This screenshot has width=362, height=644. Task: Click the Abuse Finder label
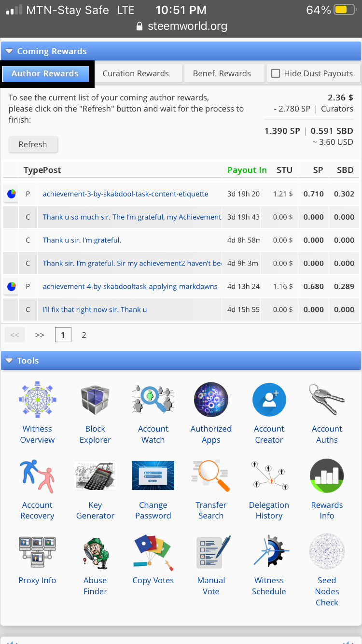pyautogui.click(x=95, y=586)
